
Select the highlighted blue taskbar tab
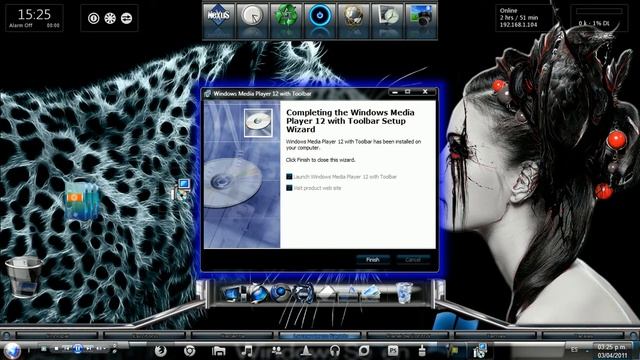tap(320, 336)
